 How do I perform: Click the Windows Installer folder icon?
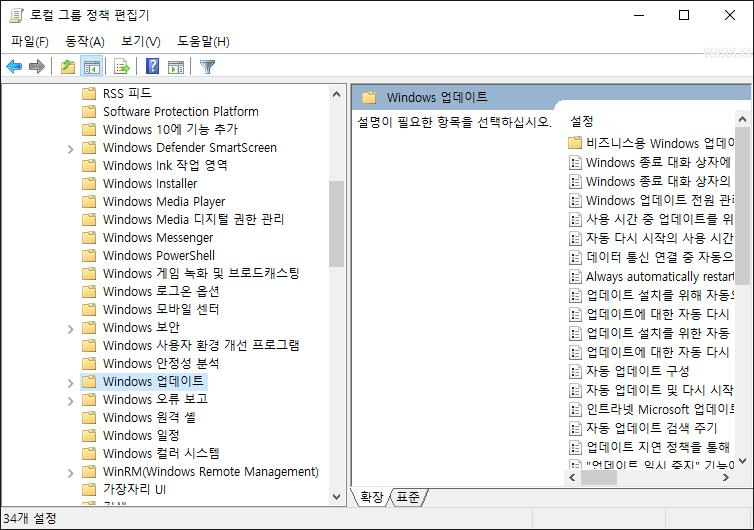click(x=89, y=184)
